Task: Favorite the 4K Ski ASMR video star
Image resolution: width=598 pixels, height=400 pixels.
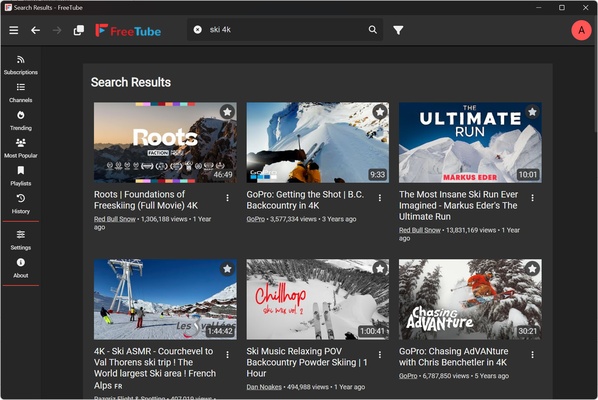Action: pyautogui.click(x=227, y=269)
